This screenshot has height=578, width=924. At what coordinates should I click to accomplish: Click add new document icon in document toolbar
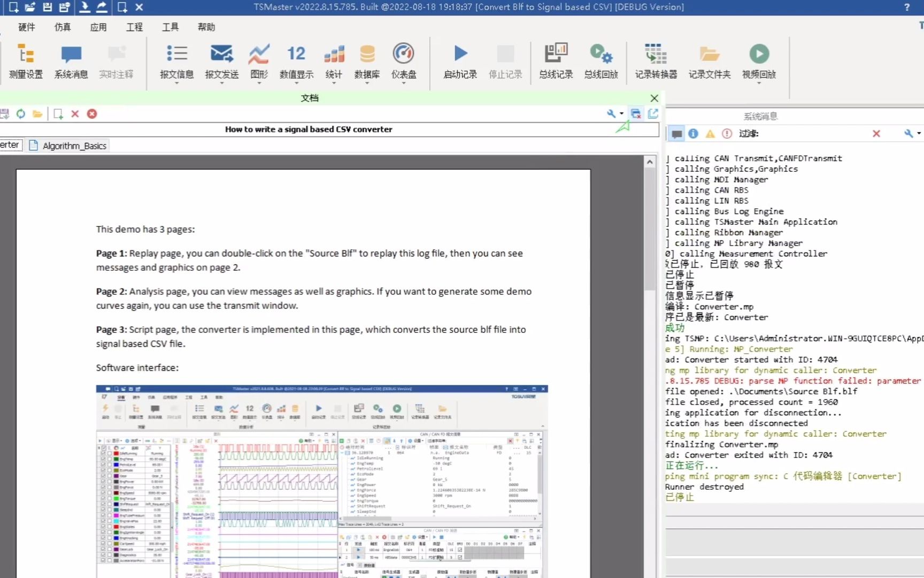click(x=58, y=113)
